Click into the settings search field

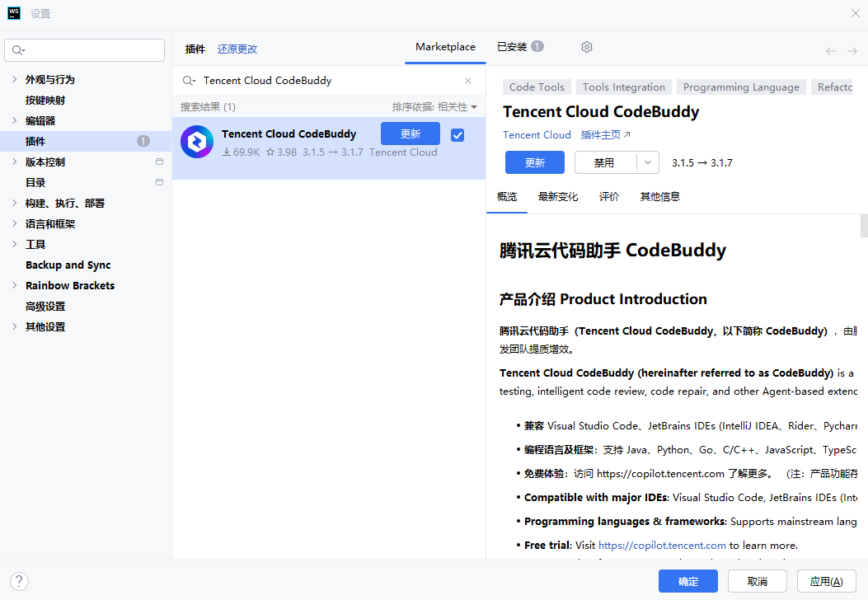[x=85, y=50]
